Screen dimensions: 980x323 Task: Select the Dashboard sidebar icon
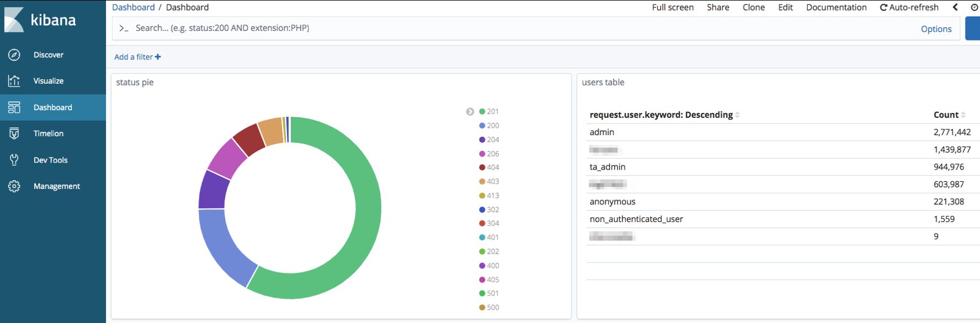pyautogui.click(x=14, y=107)
